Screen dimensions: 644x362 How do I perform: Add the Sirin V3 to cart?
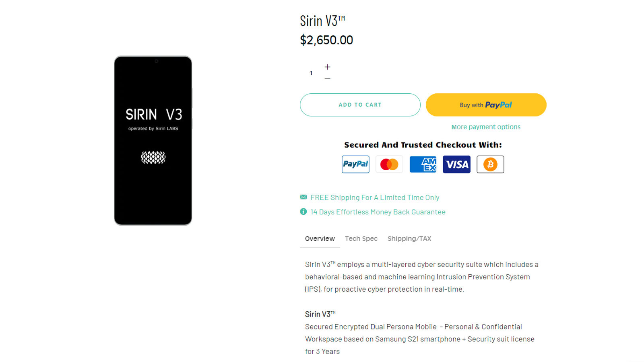[360, 105]
